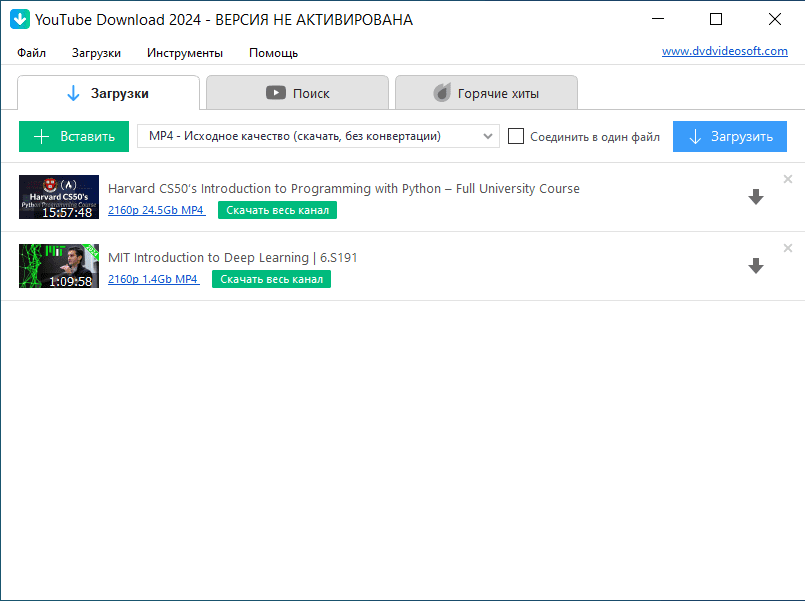Click the MIT Deep Learning video thumbnail
This screenshot has width=805, height=601.
[x=59, y=266]
